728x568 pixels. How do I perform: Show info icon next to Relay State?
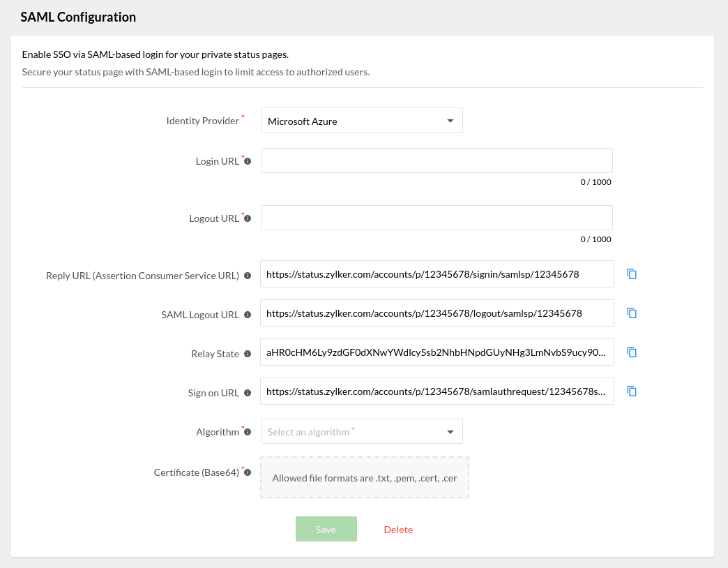tap(248, 354)
